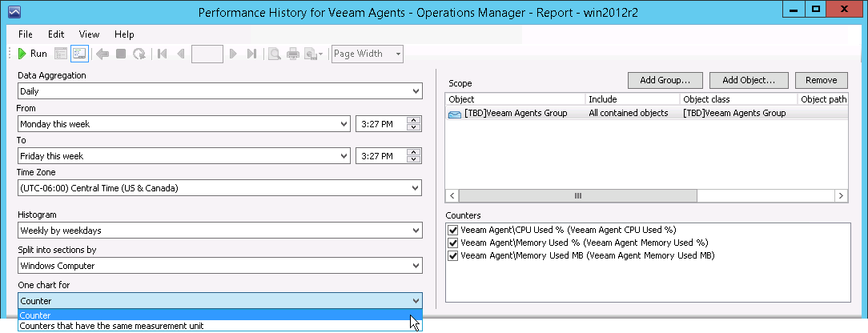Jump to the last page icon
Screen dimensions: 868x333
pyautogui.click(x=251, y=54)
